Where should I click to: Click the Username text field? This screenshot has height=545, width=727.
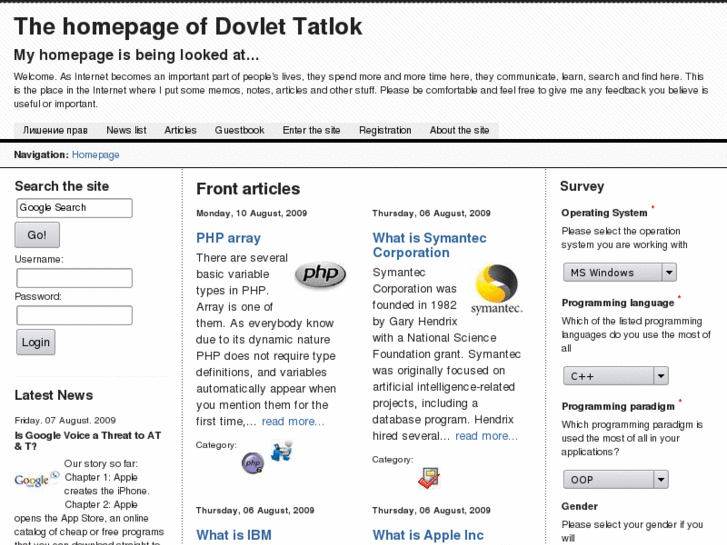pyautogui.click(x=73, y=278)
